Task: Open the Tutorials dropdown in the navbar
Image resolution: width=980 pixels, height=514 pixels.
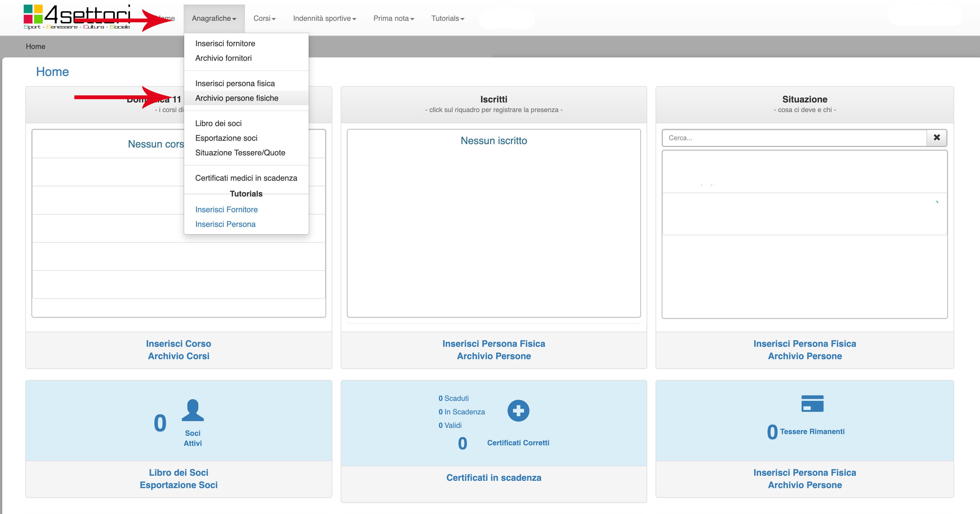Action: click(447, 18)
